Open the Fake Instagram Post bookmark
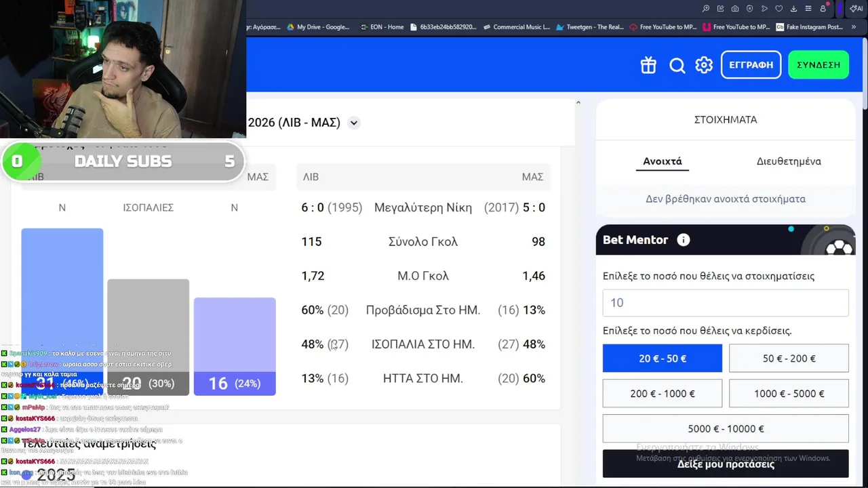The height and width of the screenshot is (488, 868). point(810,27)
